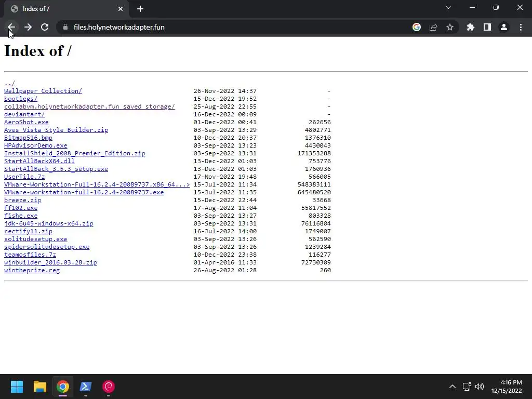Screen dimensions: 532x399
Task: Download jdk-6u45-windows-x64.zip
Action: 48,223
